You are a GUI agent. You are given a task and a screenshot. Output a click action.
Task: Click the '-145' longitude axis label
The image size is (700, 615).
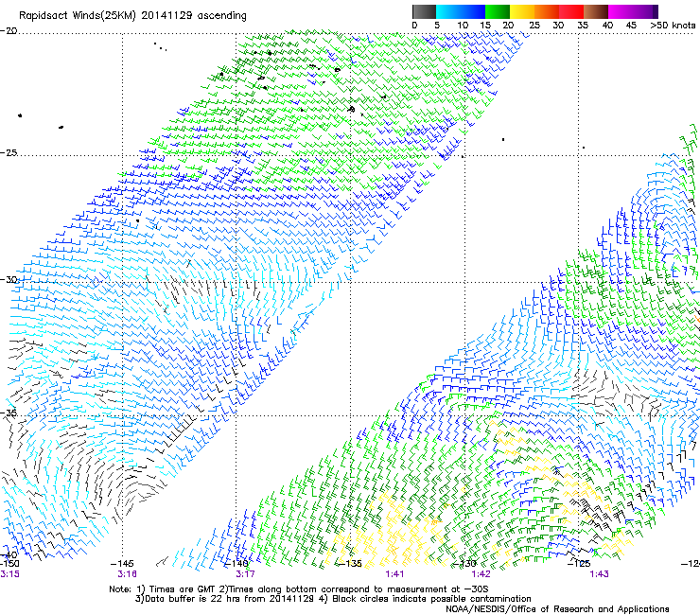tap(121, 564)
